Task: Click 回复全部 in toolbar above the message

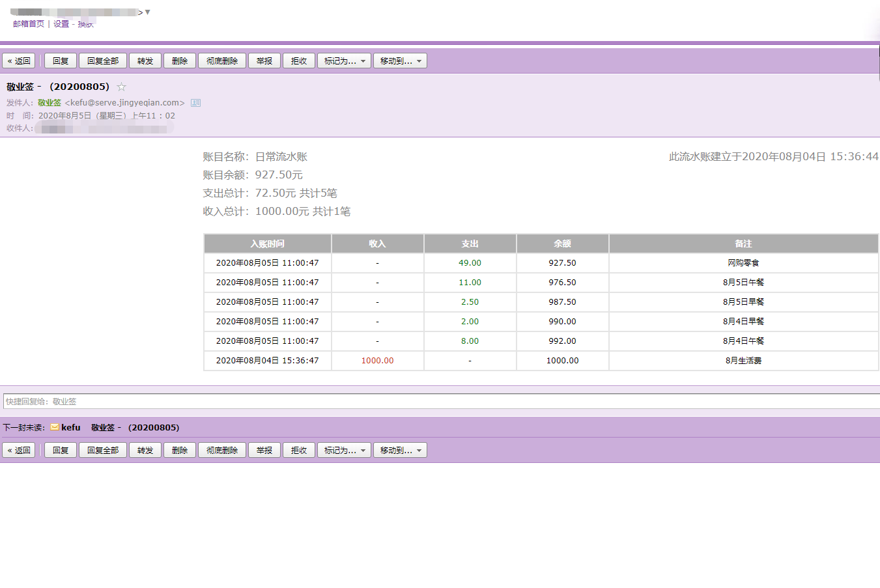Action: tap(103, 61)
